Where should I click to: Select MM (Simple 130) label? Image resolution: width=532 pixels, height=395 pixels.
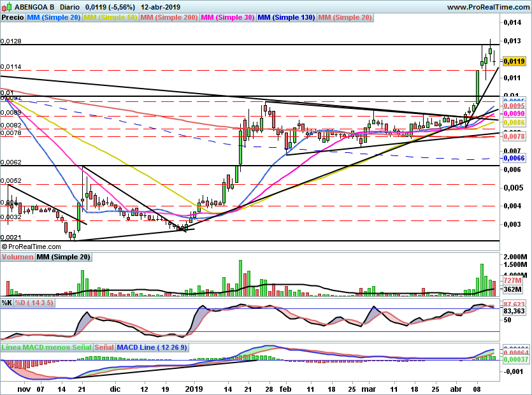click(286, 17)
